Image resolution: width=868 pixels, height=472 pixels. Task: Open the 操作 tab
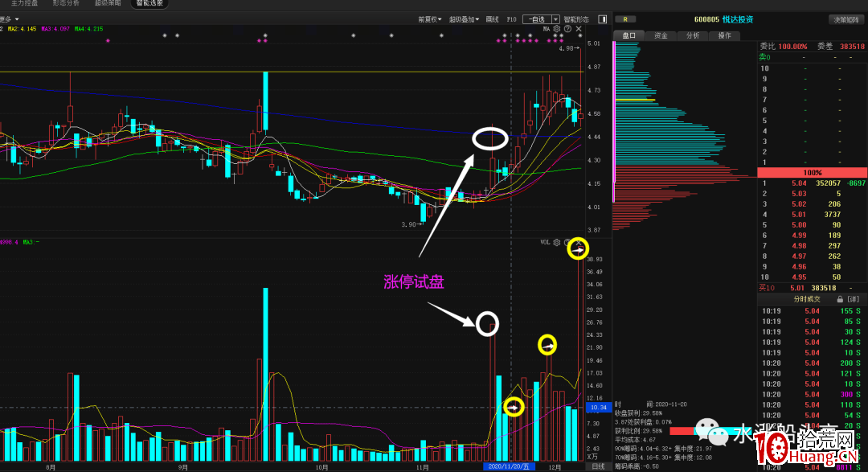click(725, 35)
